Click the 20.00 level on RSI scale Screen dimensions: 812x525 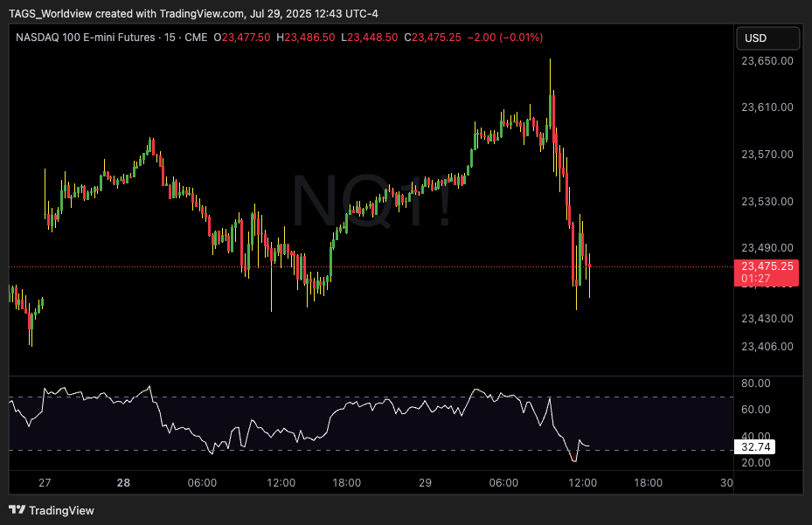(x=756, y=462)
